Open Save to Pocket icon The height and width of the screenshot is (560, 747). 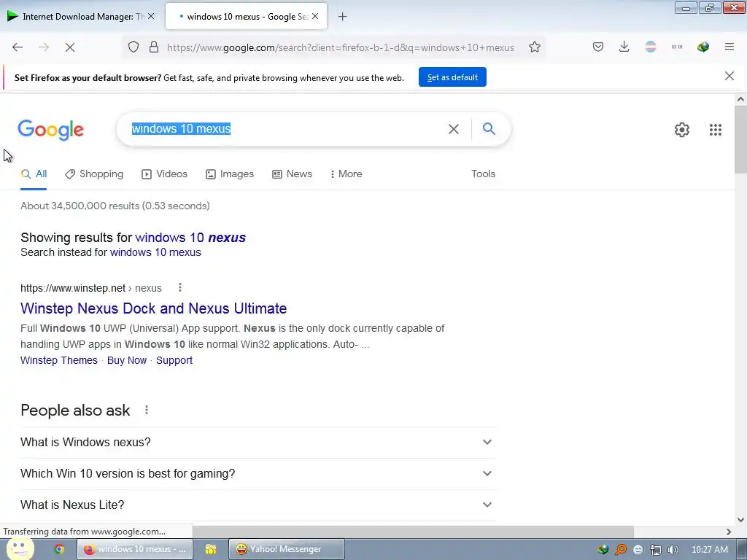(598, 47)
